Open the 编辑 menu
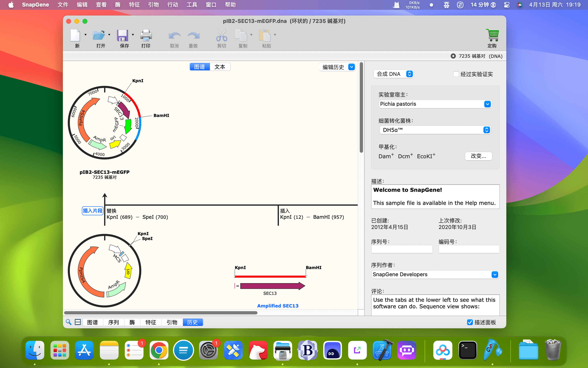 click(x=82, y=5)
